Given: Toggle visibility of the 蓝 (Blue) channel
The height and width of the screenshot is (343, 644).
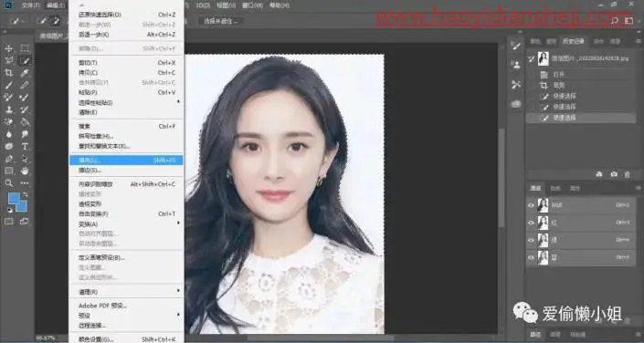Looking at the screenshot, I should click(531, 257).
